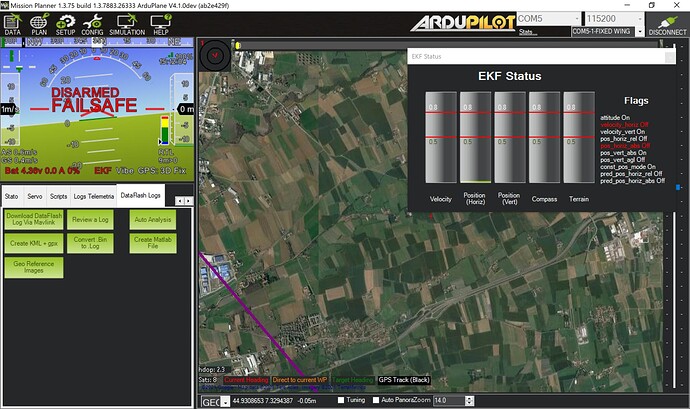690x409 pixels.
Task: Click the DISARMED text in HUD
Action: tap(85, 92)
